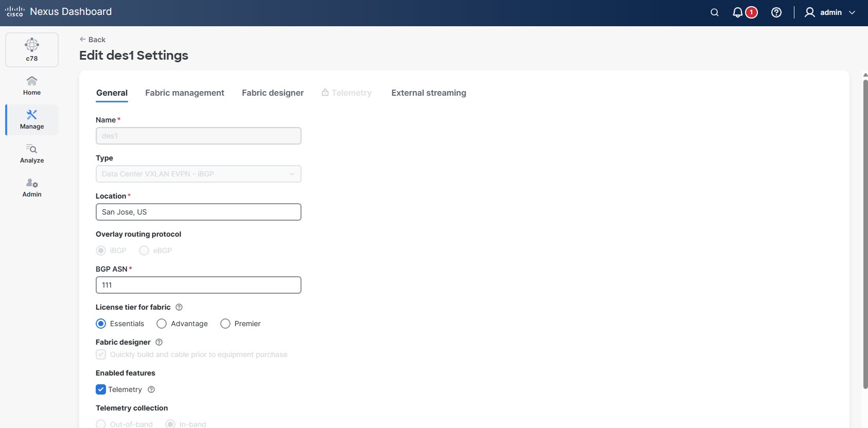Click the Back arrow link

tap(93, 40)
